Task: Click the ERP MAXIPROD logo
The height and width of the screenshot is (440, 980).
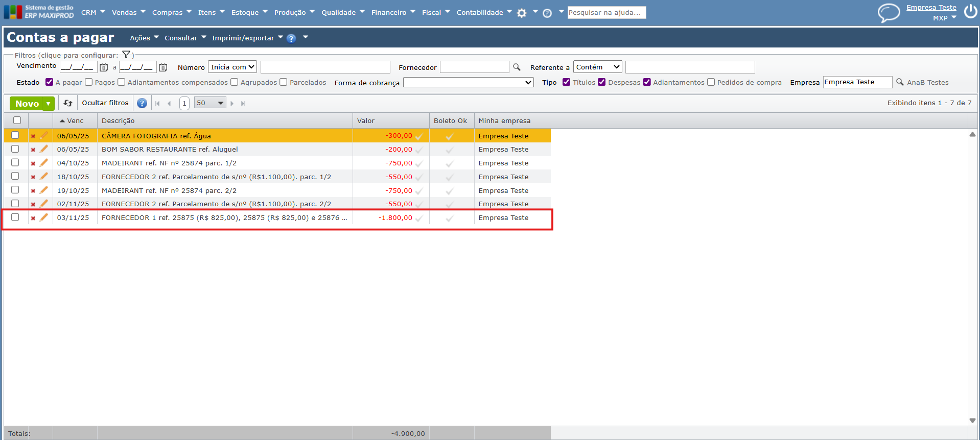Action: pos(39,12)
